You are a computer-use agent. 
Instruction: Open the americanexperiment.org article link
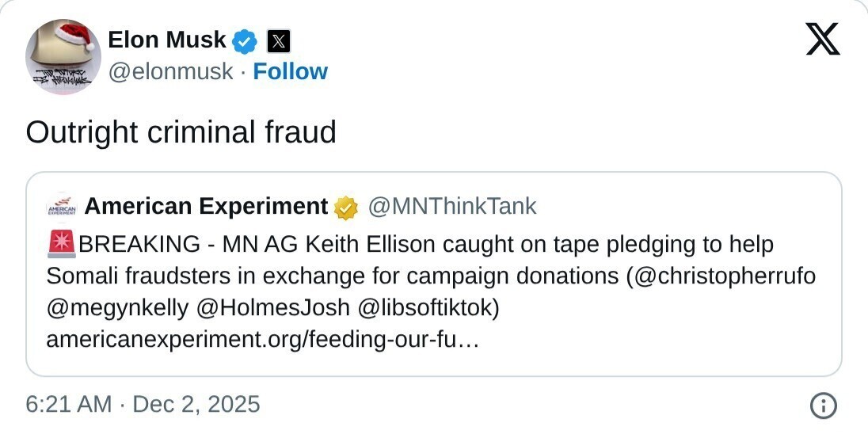coord(263,340)
